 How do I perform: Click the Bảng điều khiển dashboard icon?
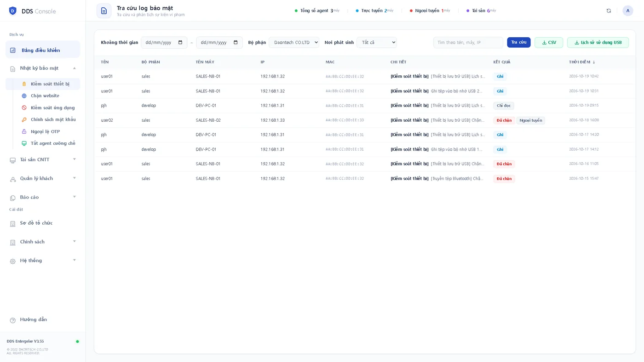[13, 50]
